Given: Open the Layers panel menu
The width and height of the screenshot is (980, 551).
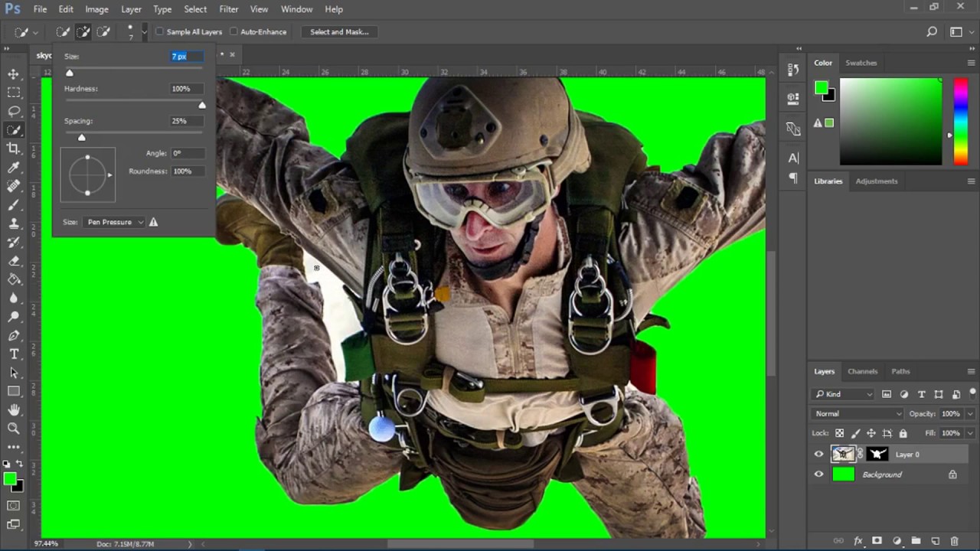Looking at the screenshot, I should tap(971, 371).
